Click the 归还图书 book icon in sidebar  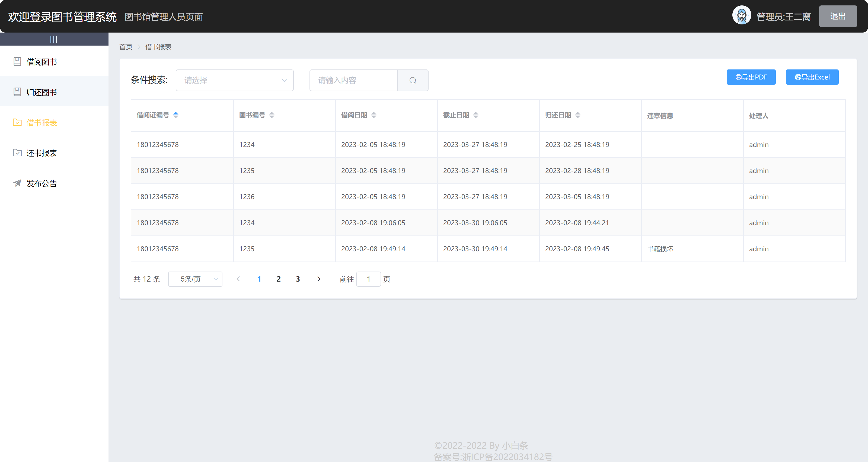[x=17, y=92]
